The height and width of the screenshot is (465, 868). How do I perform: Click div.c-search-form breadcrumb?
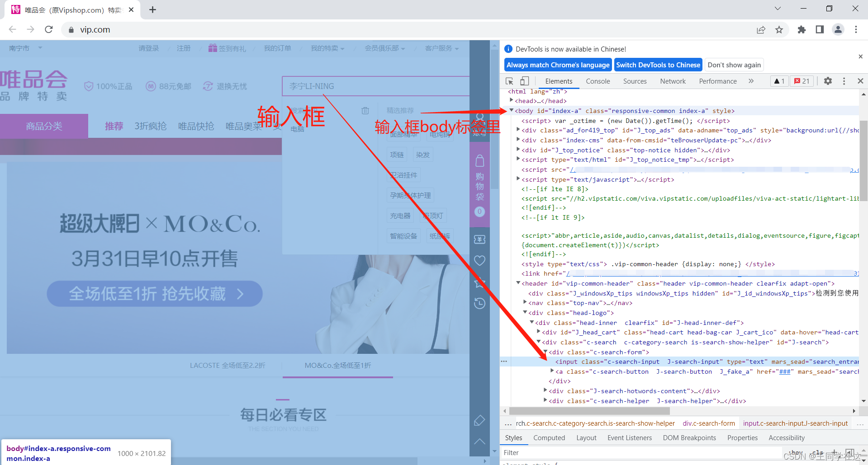(x=709, y=423)
